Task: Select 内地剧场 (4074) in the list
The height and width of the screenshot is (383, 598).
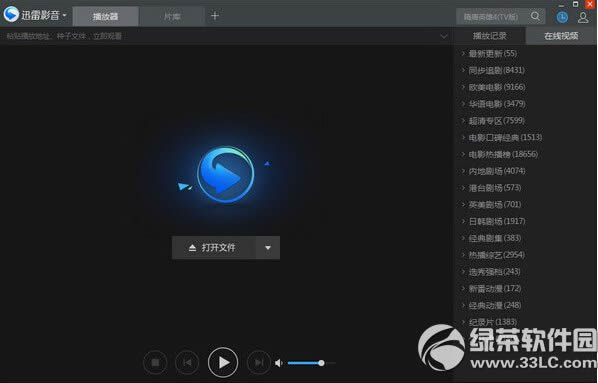Action: [497, 171]
